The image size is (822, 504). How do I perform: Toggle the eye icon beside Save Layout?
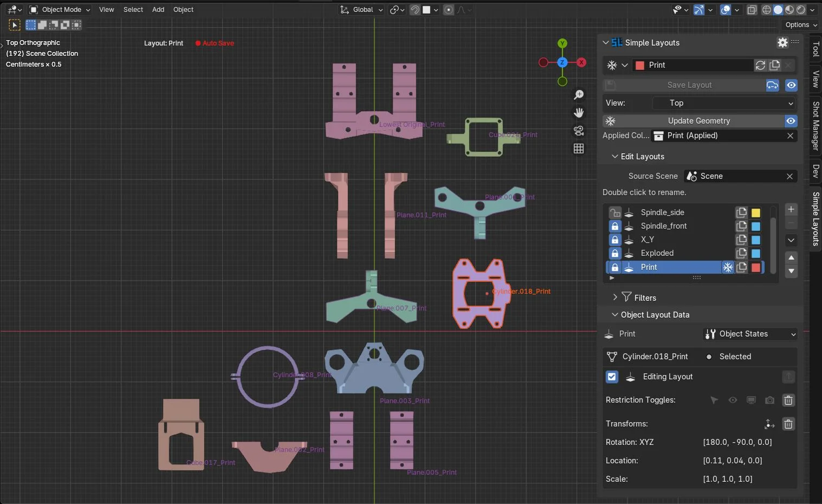[791, 85]
